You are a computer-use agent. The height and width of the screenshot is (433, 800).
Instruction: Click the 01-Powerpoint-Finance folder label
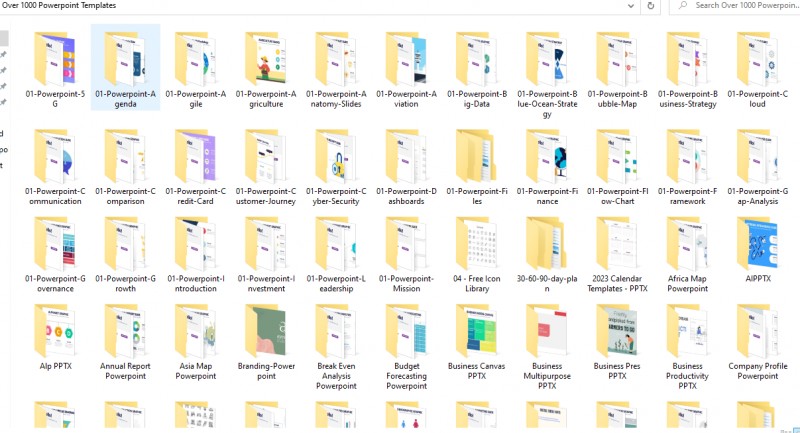[547, 196]
